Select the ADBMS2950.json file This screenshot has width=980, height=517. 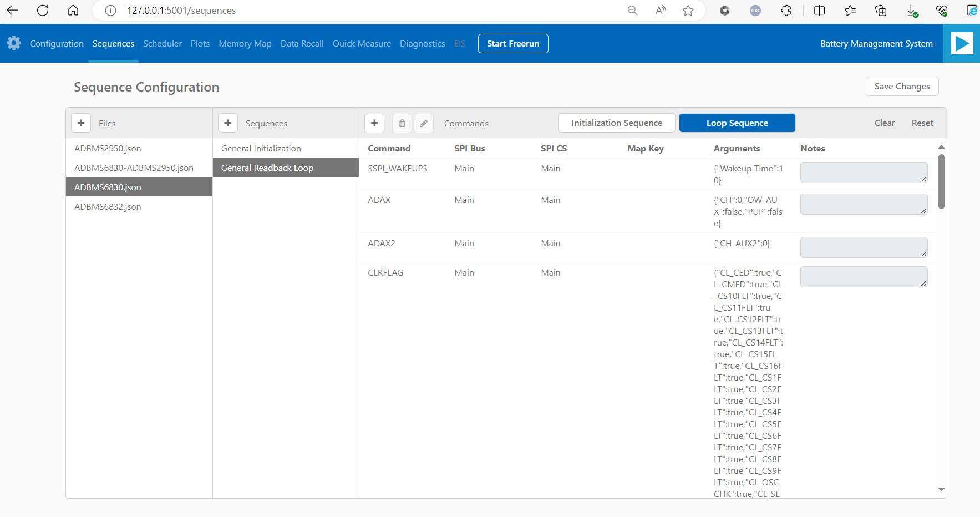(x=108, y=148)
